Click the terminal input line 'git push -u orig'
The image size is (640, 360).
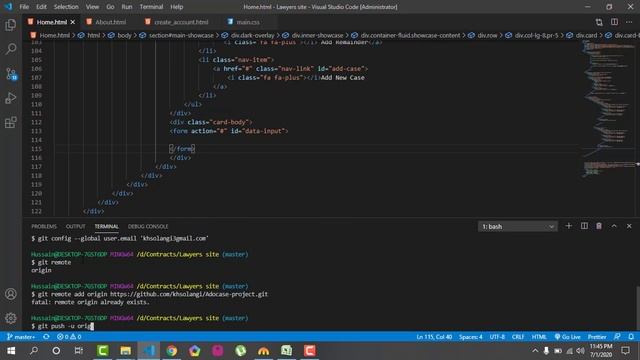click(x=62, y=326)
